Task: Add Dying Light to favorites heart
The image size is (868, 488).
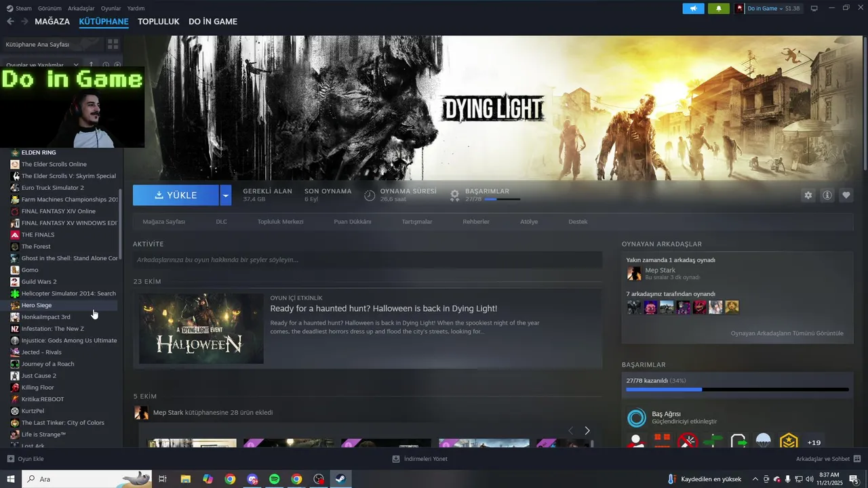Action: (846, 195)
